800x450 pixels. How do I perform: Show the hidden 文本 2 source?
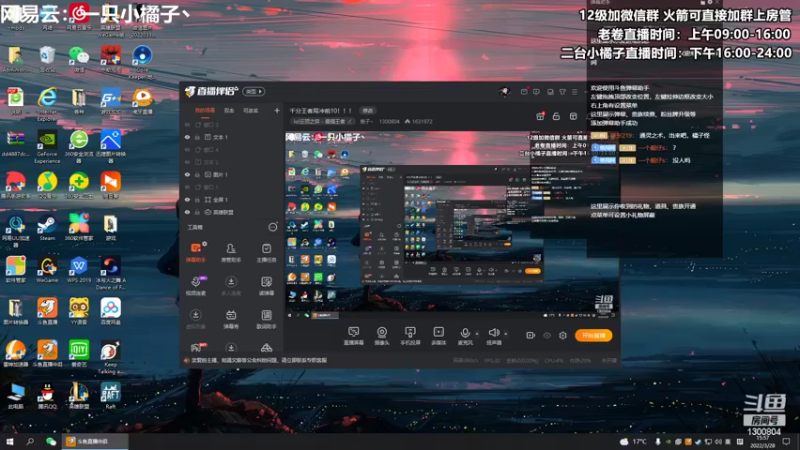pos(187,162)
